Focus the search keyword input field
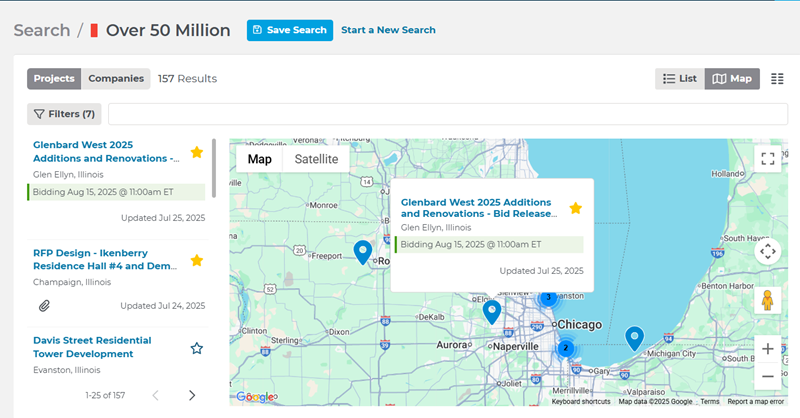This screenshot has height=418, width=800. click(448, 114)
